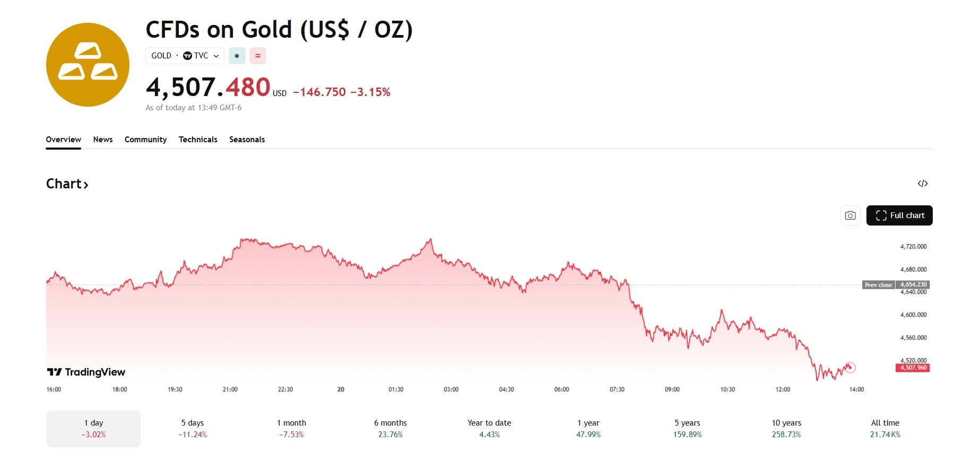Screen dimensions: 980x450
Task: Take a chart snapshot with camera icon
Action: [850, 215]
